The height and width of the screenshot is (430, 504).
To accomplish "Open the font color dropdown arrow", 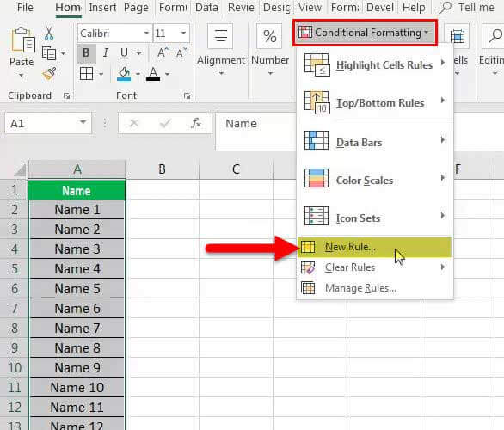I will click(x=167, y=74).
